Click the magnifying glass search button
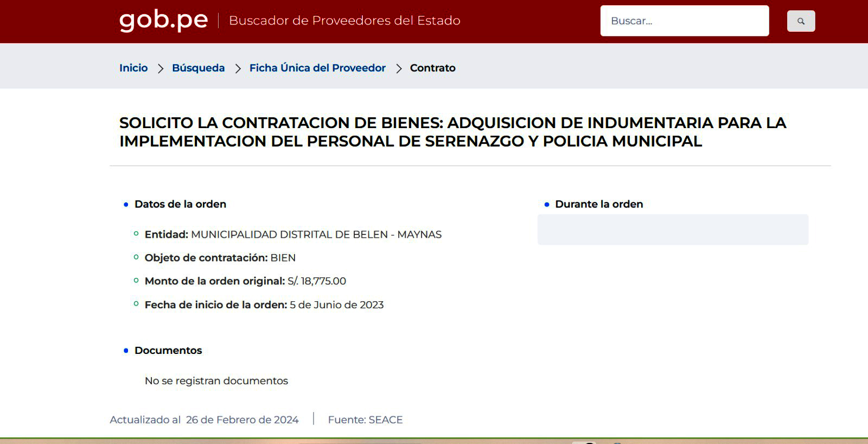The image size is (868, 444). [x=801, y=21]
